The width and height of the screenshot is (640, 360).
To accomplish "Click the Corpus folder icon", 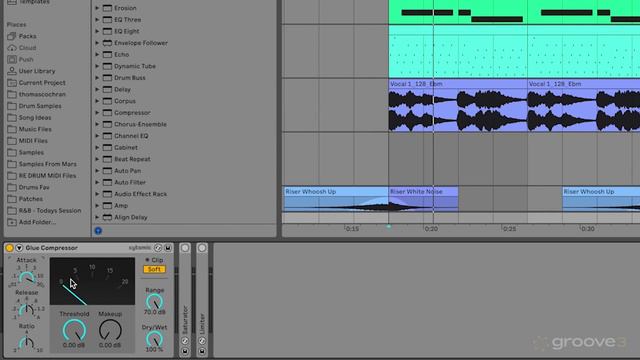I will point(107,101).
